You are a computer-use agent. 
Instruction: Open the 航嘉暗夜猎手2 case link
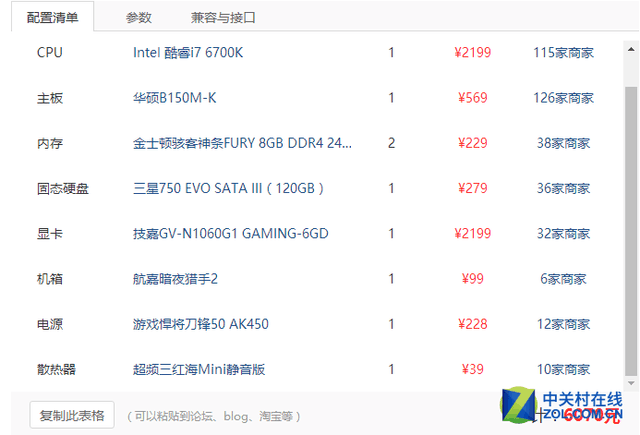point(175,279)
